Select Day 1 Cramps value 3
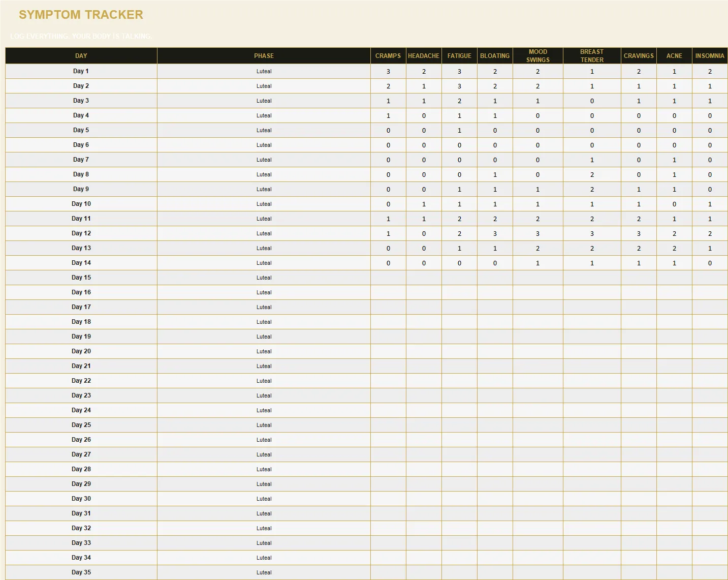 pos(388,71)
